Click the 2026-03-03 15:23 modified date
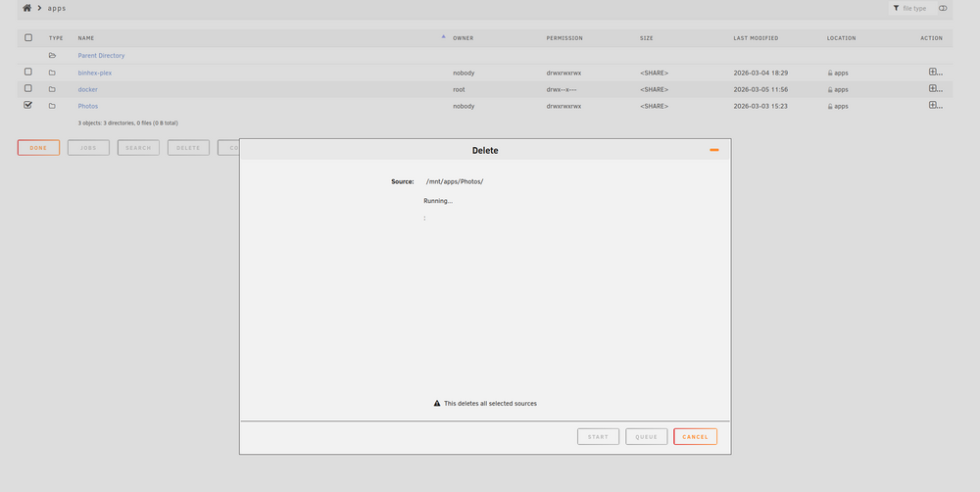980x492 pixels. [x=760, y=106]
